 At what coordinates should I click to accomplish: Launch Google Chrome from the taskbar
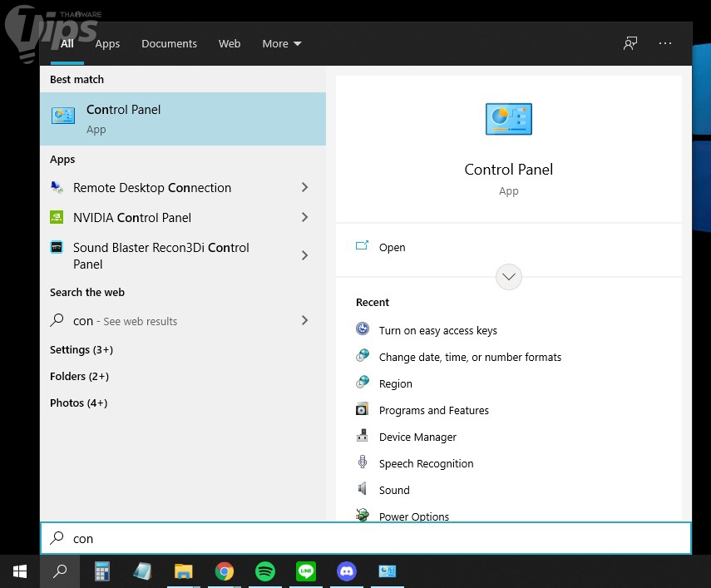pyautogui.click(x=224, y=571)
